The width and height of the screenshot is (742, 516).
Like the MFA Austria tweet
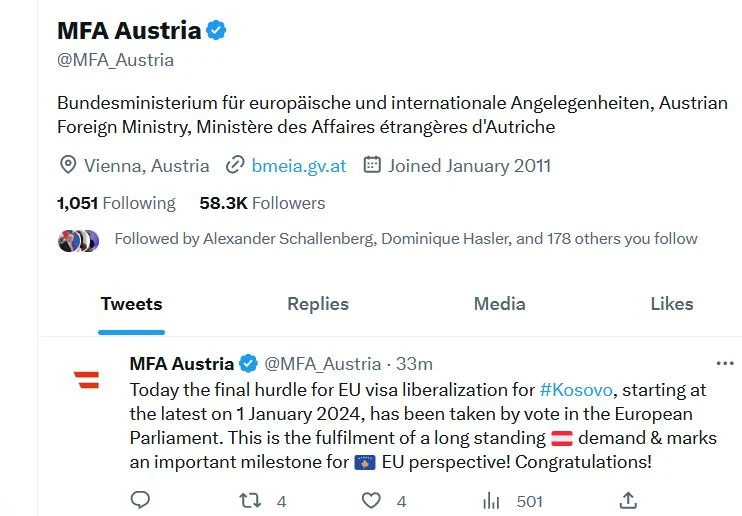click(371, 500)
